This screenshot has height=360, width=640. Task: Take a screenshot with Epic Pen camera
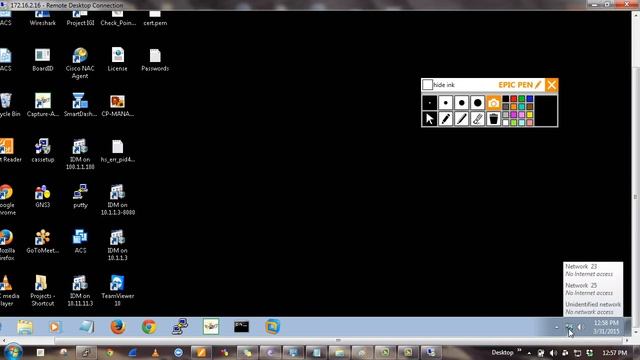pyautogui.click(x=493, y=103)
